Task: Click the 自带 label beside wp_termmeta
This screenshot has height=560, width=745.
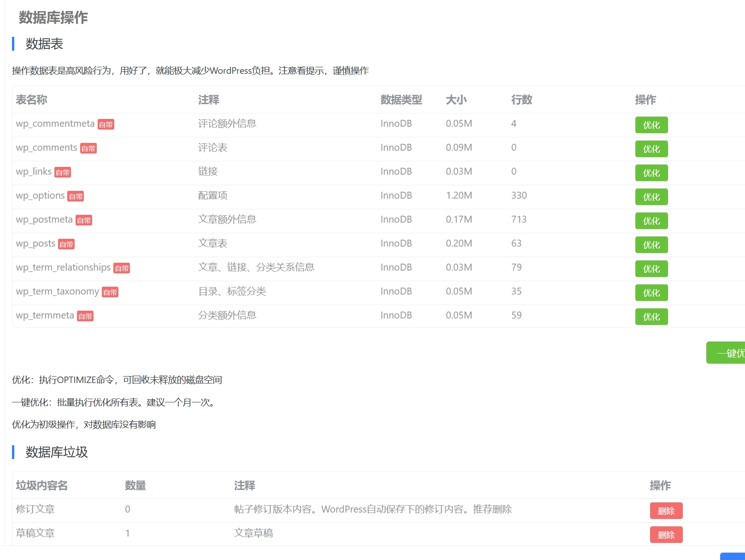Action: click(85, 316)
